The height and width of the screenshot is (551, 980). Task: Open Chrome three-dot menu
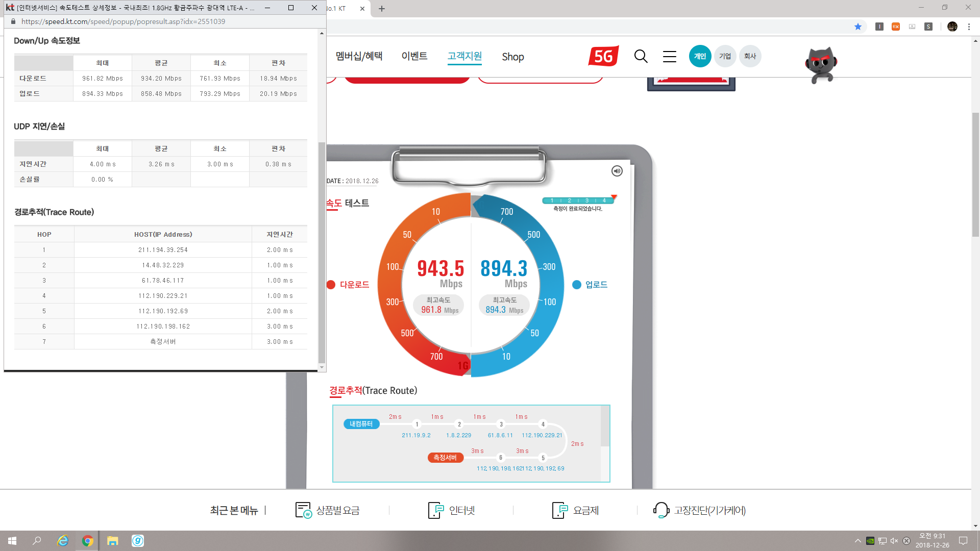969,27
